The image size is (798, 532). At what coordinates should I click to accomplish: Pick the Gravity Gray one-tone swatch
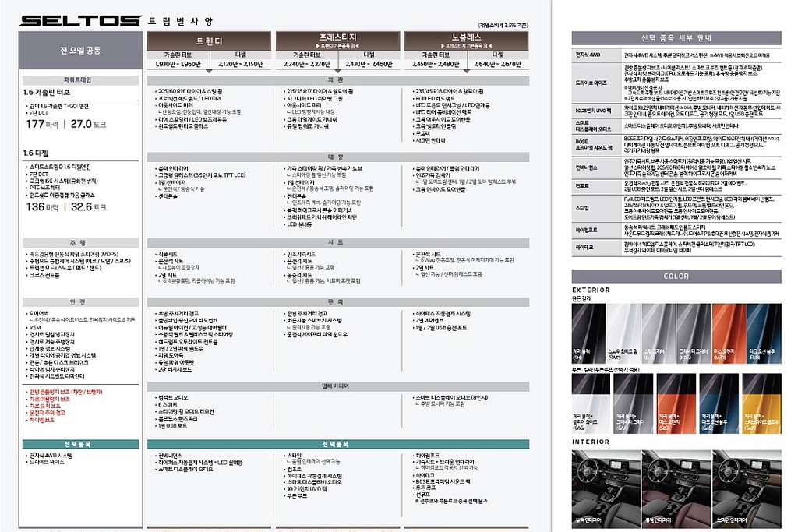[x=694, y=333]
